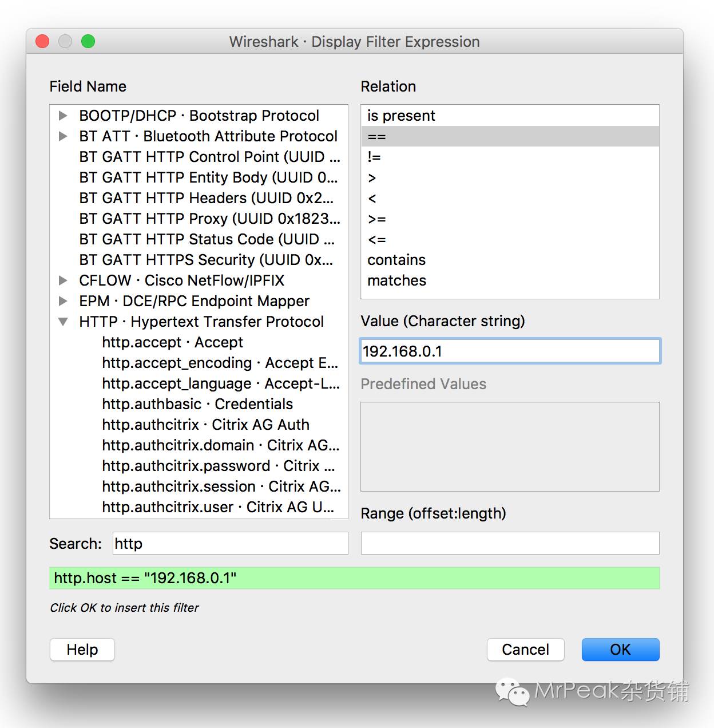Pick the http.accept_language field

pos(220,383)
